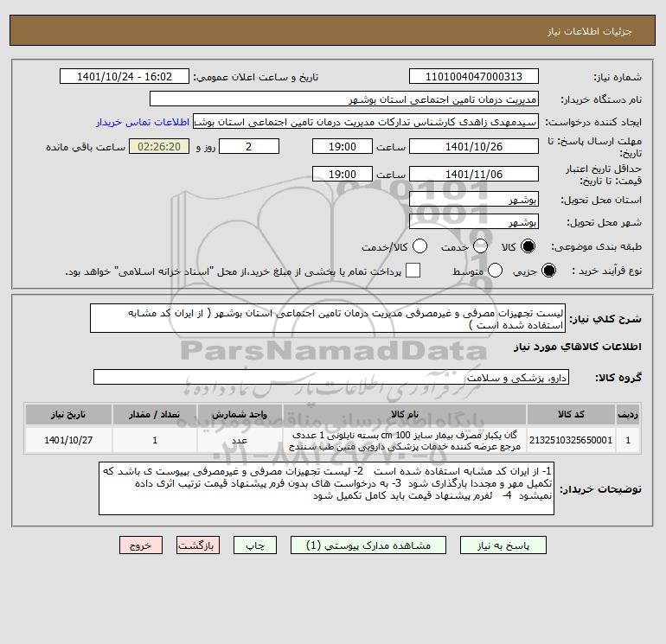Select the جزیی purchase type radio
Image resolution: width=666 pixels, height=644 pixels.
click(x=548, y=271)
